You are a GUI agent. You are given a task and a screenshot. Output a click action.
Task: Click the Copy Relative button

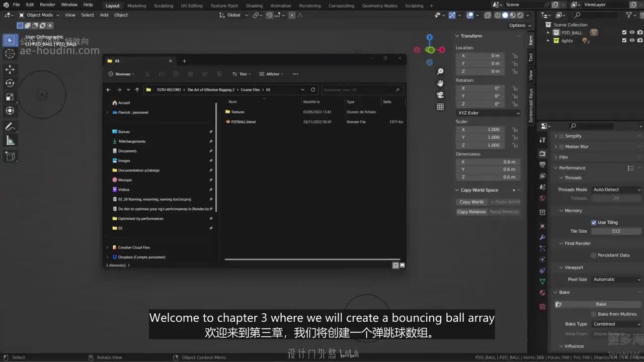[471, 212]
